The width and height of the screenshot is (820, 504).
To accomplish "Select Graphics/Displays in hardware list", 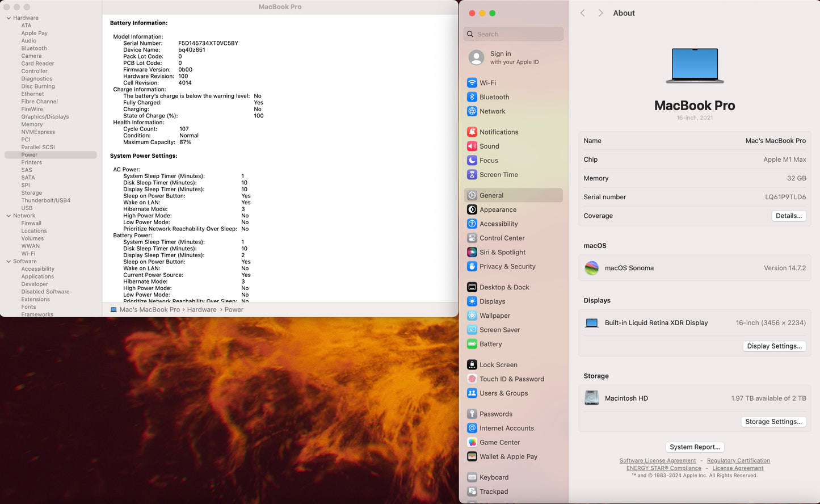I will [45, 117].
